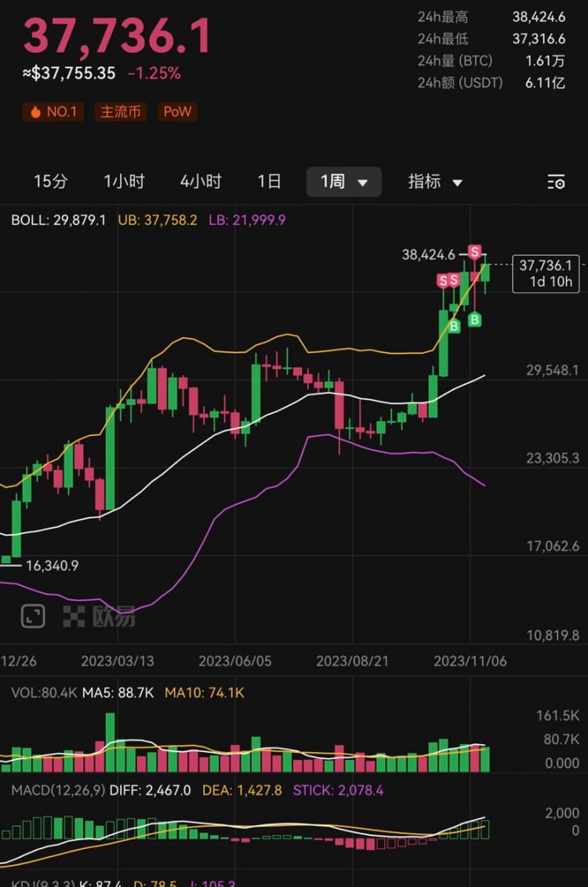Tap the 23,305.3 price axis label

coord(553,458)
